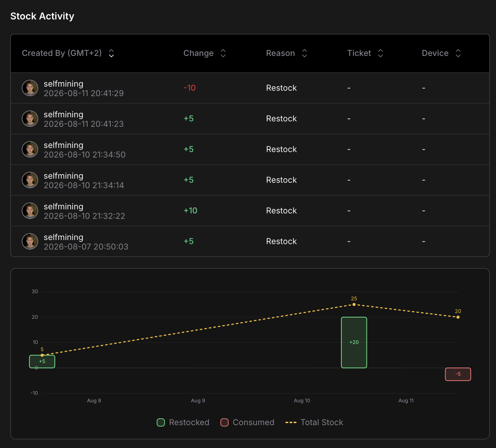The width and height of the screenshot is (496, 448).
Task: Click the Change column sort icon
Action: (223, 53)
